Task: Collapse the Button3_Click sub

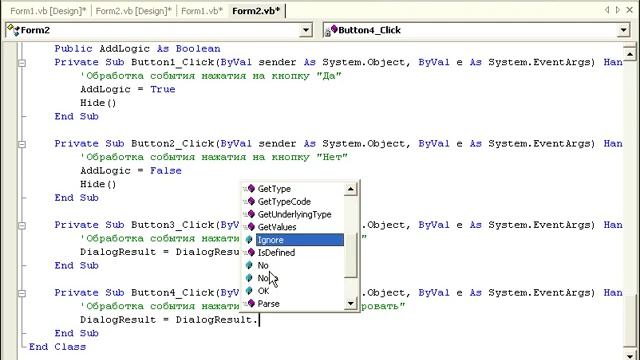Action: coord(22,225)
